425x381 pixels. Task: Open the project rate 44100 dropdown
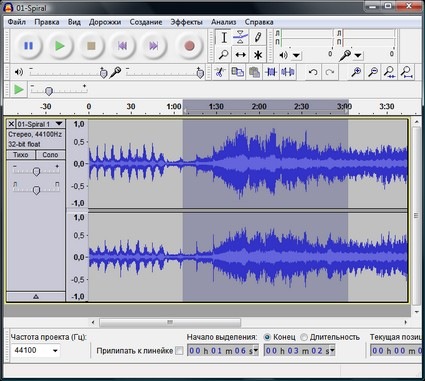click(x=55, y=351)
